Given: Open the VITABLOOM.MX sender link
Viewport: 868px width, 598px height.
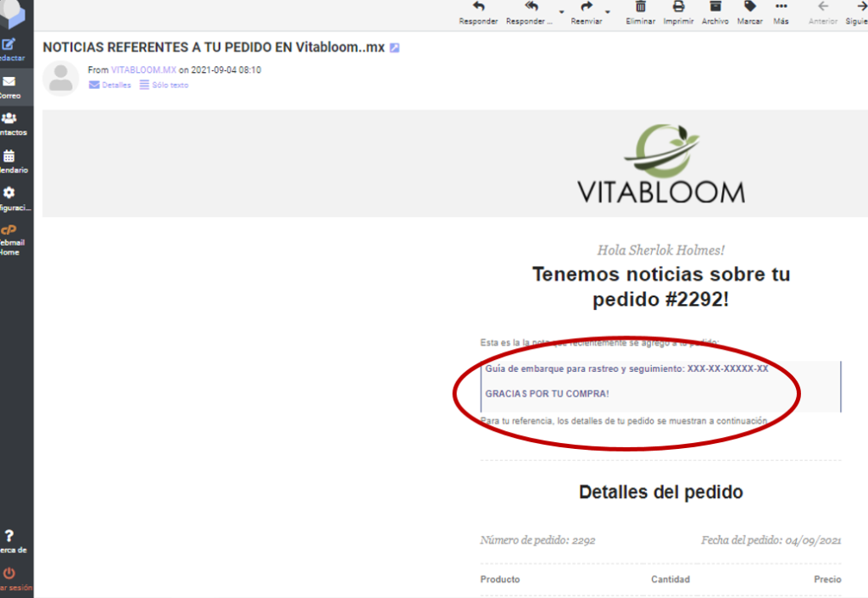Looking at the screenshot, I should coord(143,69).
